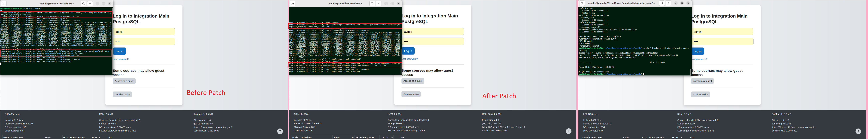The image size is (868, 139).
Task: Click the red "Before Patch" label
Action: [x=206, y=93]
